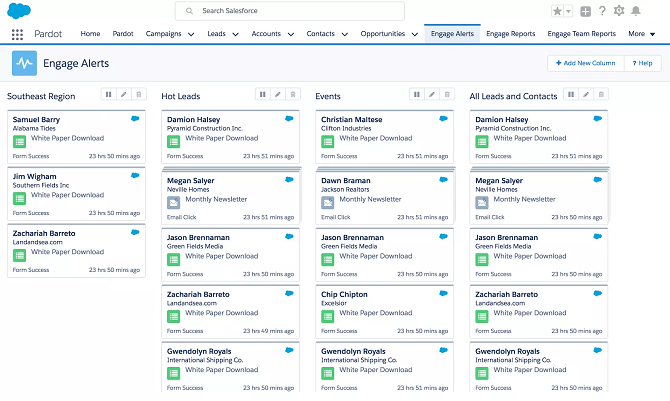Viewport: 670px width, 401px height.
Task: Click the Help button beside Add New Column
Action: (x=642, y=63)
